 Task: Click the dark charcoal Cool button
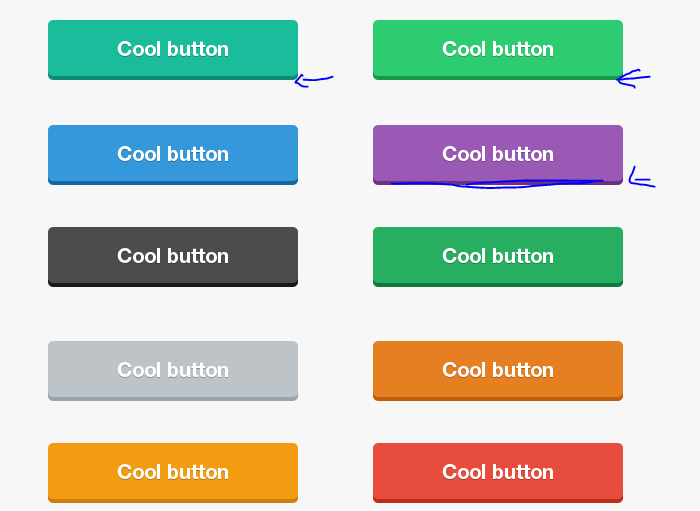pos(172,255)
